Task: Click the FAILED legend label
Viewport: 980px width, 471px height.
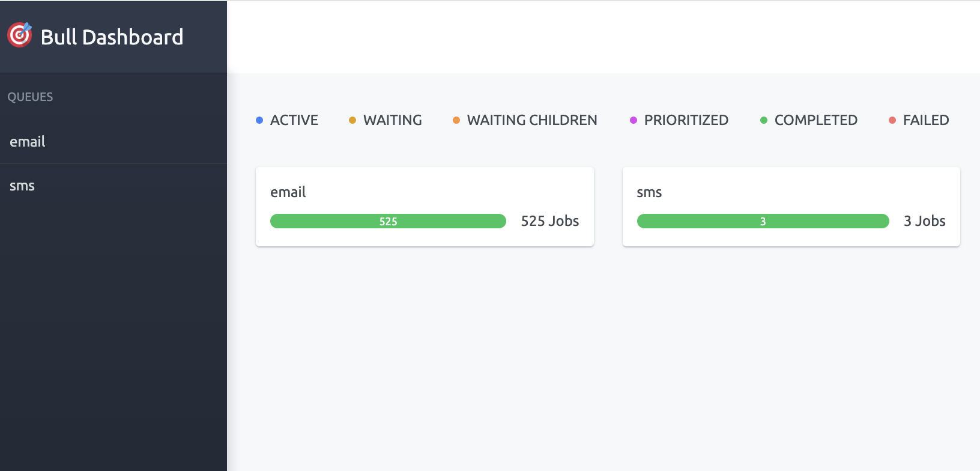Action: pos(926,120)
